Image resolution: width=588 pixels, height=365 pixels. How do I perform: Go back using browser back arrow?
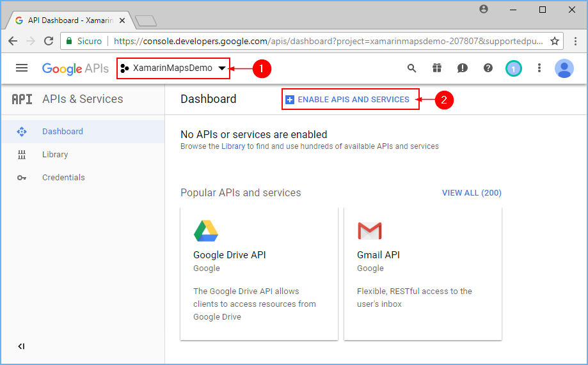pos(13,41)
